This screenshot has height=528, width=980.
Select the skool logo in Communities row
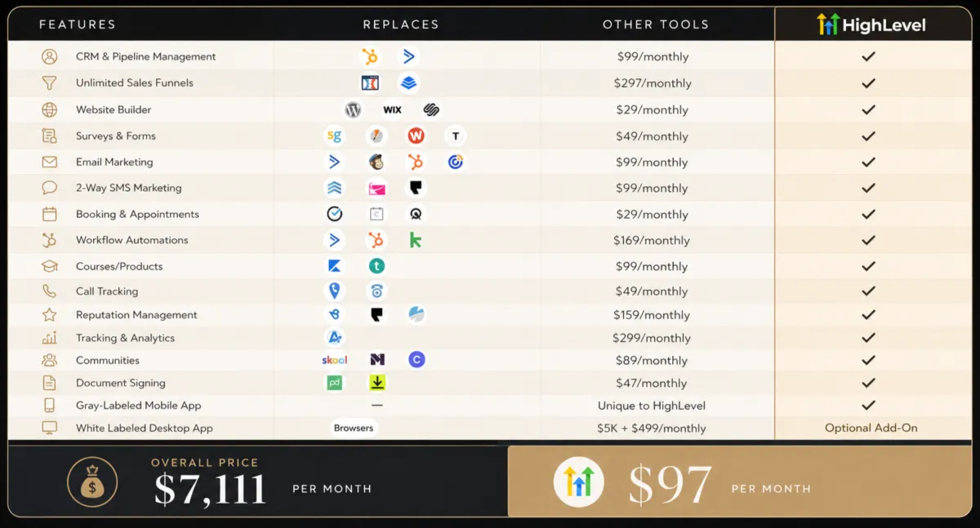[335, 360]
